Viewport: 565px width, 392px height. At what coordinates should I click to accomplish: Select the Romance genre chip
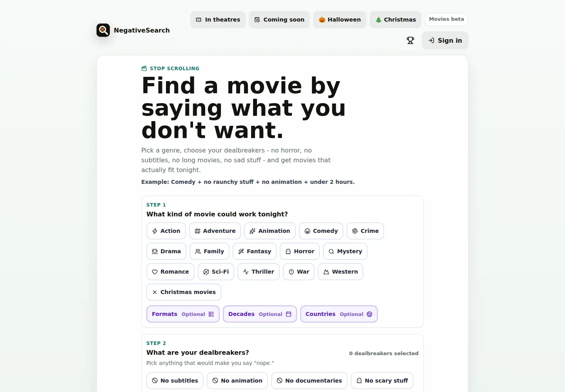tap(170, 272)
